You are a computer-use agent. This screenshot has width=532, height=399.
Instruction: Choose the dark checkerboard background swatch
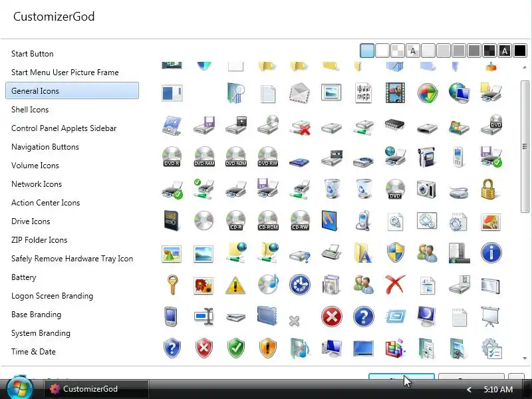pyautogui.click(x=489, y=51)
